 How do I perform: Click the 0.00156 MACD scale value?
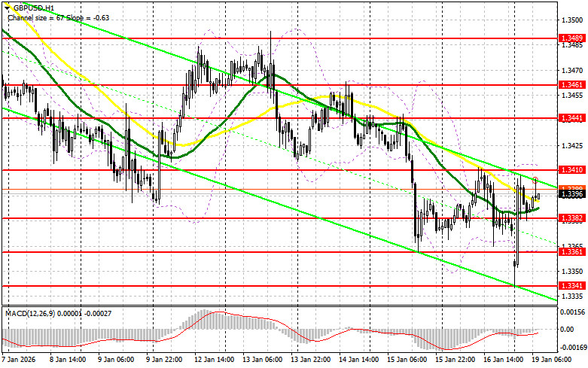pos(572,312)
